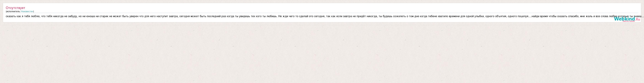Viewport: 644px width, 83px height.
Task: Click the pink 'тексты песен' tagline under logo
Action: (x=628, y=21)
